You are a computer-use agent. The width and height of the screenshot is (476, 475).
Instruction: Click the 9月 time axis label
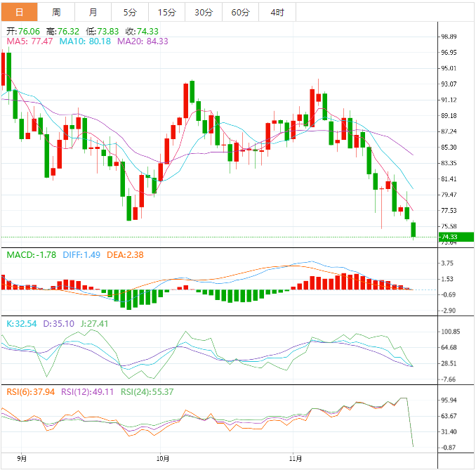point(22,459)
